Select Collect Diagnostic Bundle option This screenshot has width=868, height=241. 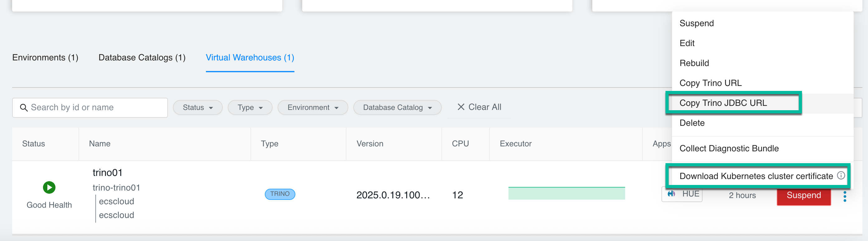pos(729,149)
